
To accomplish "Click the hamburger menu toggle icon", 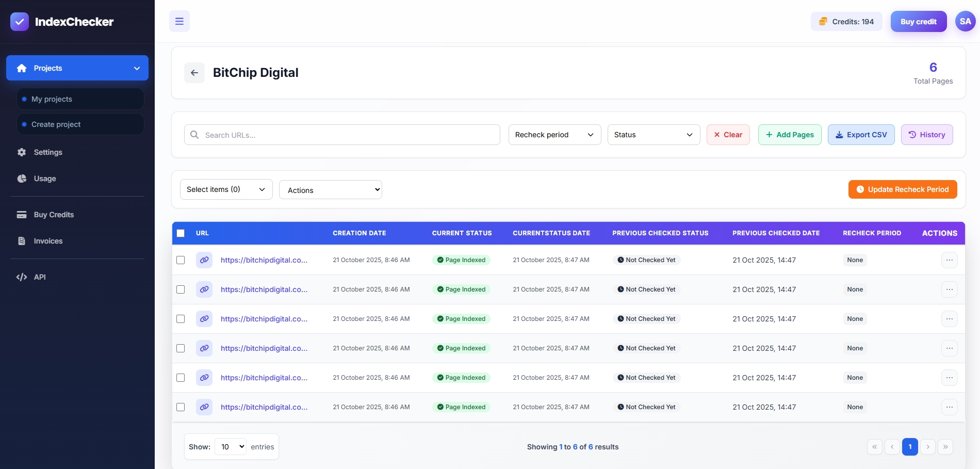I will (179, 21).
